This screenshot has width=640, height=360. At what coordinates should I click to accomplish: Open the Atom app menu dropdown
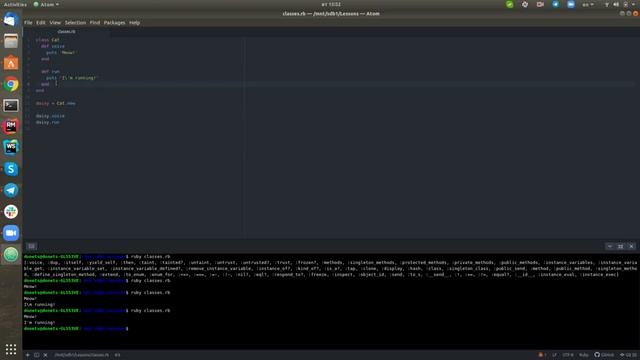(46, 4)
